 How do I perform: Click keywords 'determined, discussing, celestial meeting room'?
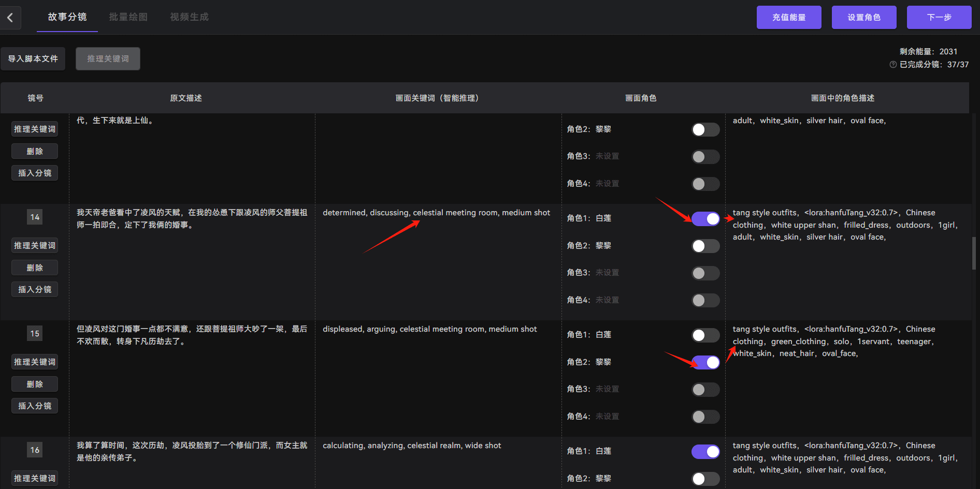coord(436,213)
